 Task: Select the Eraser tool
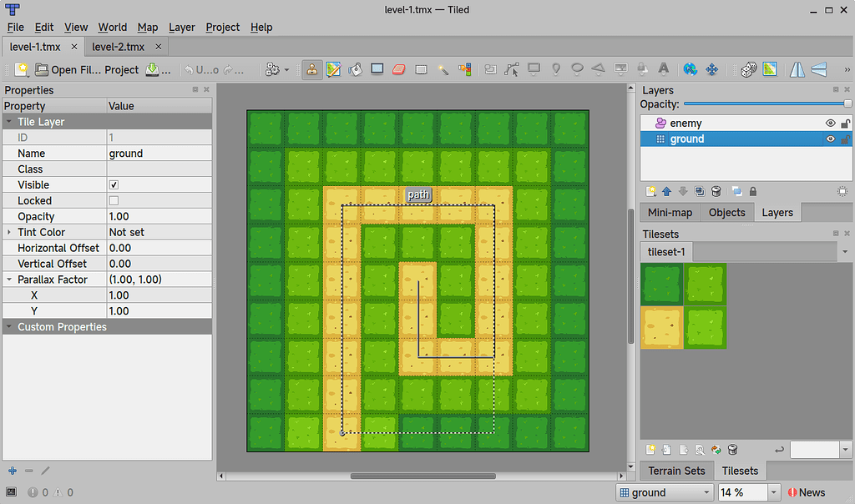click(399, 70)
